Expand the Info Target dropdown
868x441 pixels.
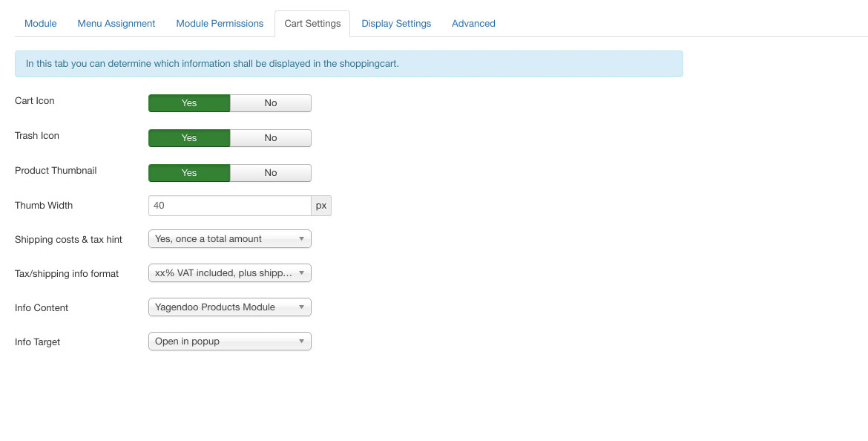click(230, 342)
